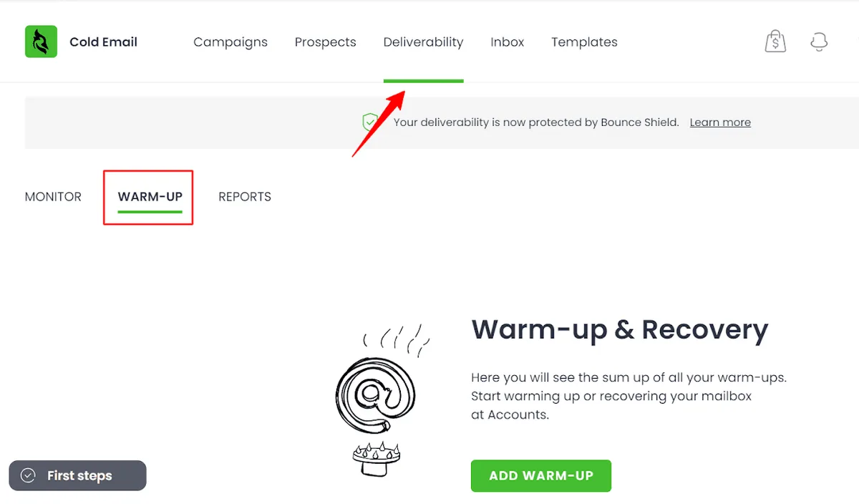
Task: Click the warm-up mailbox illustration
Action: pyautogui.click(x=377, y=399)
